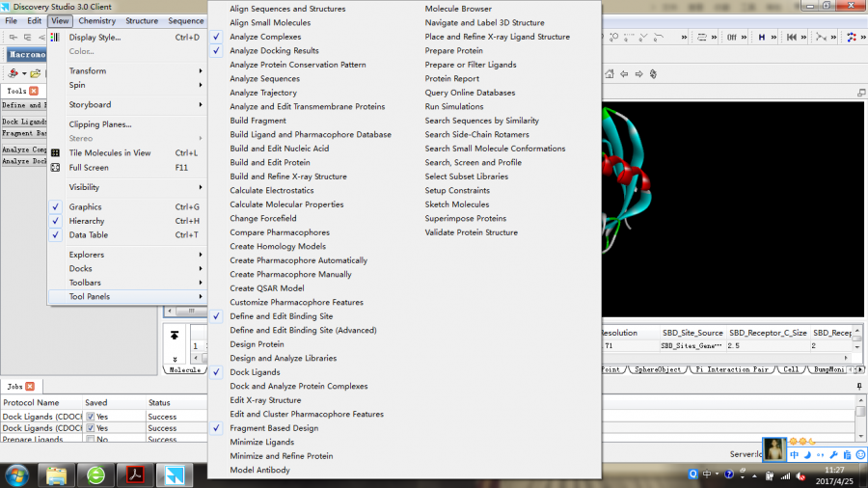Select Molecule Browser tool panel
This screenshot has width=868, height=488.
(458, 9)
